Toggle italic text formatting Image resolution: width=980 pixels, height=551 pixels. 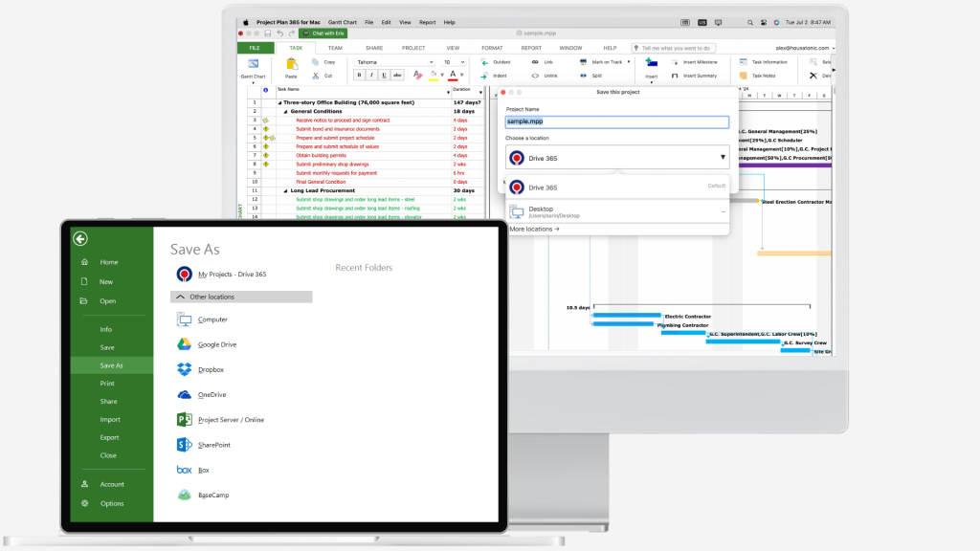click(372, 75)
